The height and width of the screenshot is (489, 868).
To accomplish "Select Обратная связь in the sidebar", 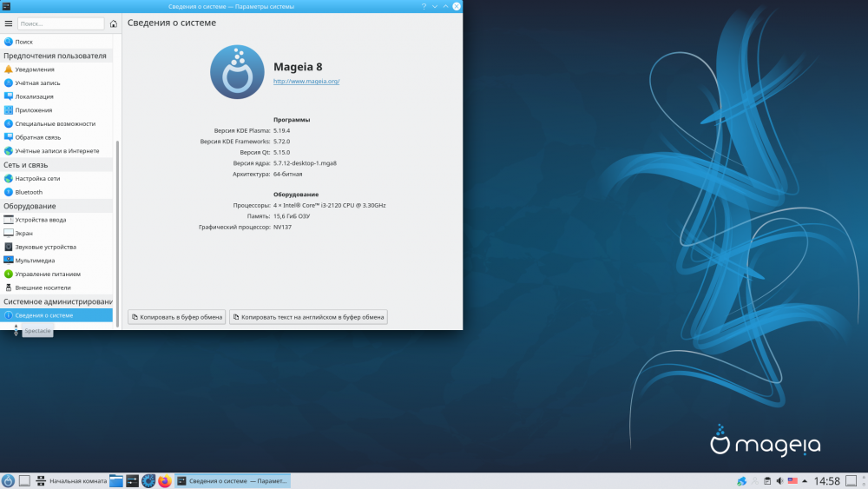I will tap(56, 137).
